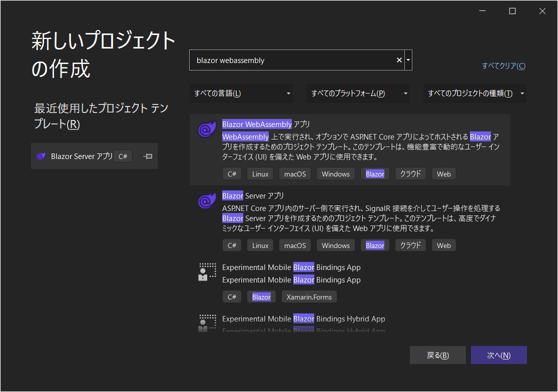Screen dimensions: 558x392
Task: Click C# badge on recent Blazor Server template
Action: click(123, 156)
